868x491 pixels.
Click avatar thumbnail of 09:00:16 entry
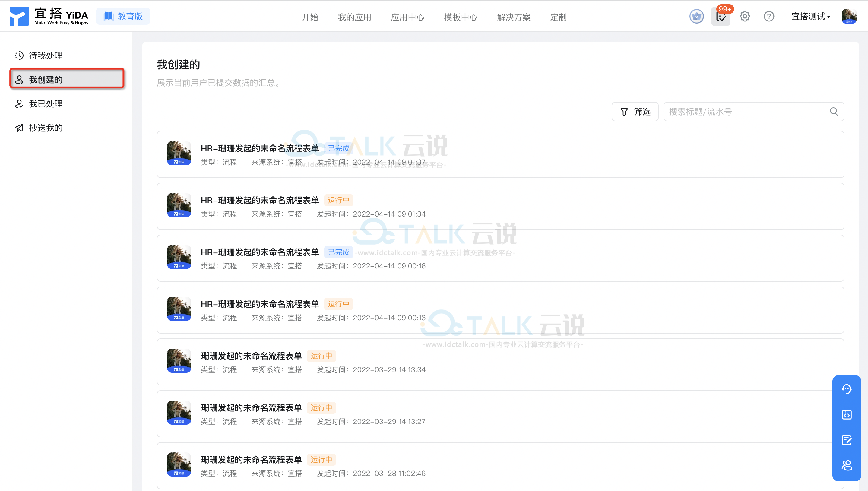pyautogui.click(x=179, y=257)
